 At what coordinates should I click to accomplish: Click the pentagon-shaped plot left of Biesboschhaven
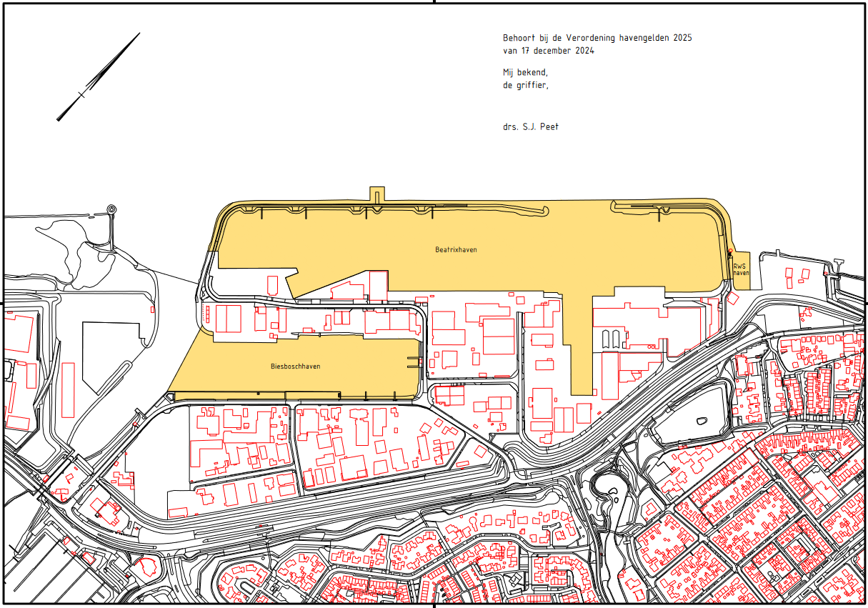click(107, 354)
